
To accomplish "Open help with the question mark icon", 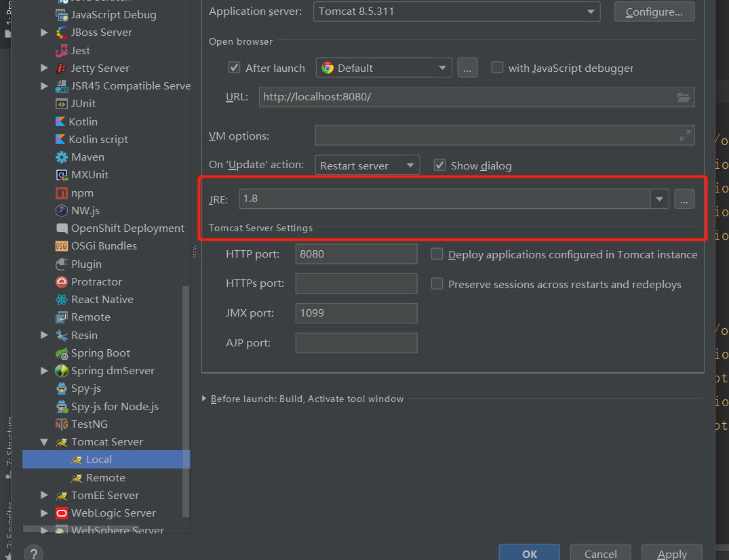I will click(33, 553).
